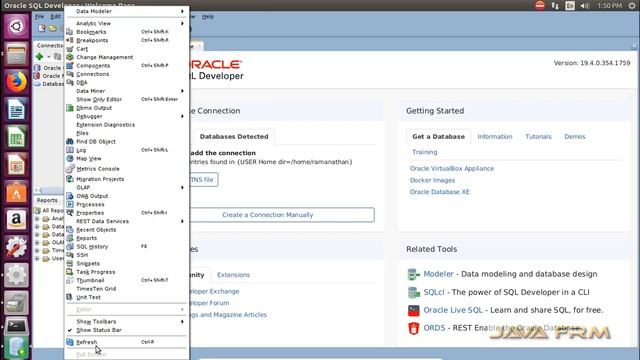This screenshot has width=640, height=360.
Task: Open the ORDS link
Action: click(x=434, y=328)
